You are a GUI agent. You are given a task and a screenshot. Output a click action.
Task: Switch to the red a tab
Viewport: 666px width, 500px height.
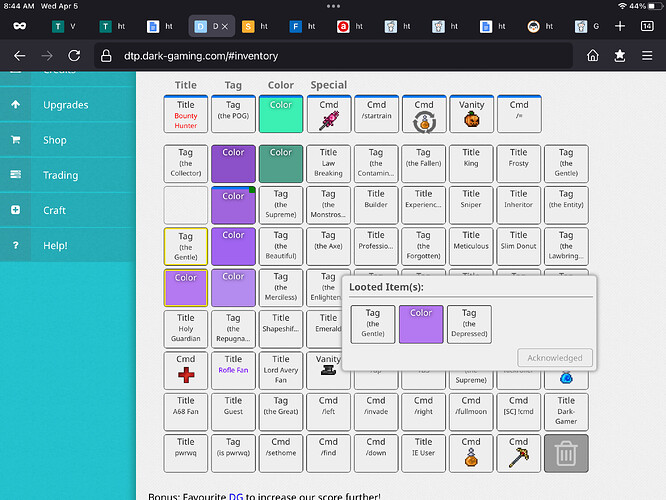click(x=350, y=26)
